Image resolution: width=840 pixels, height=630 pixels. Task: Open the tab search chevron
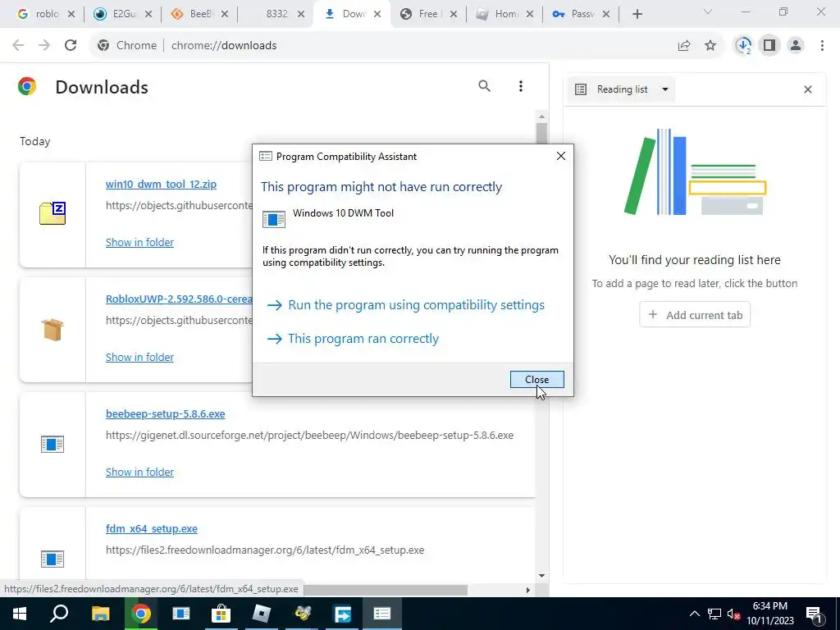pos(707,11)
